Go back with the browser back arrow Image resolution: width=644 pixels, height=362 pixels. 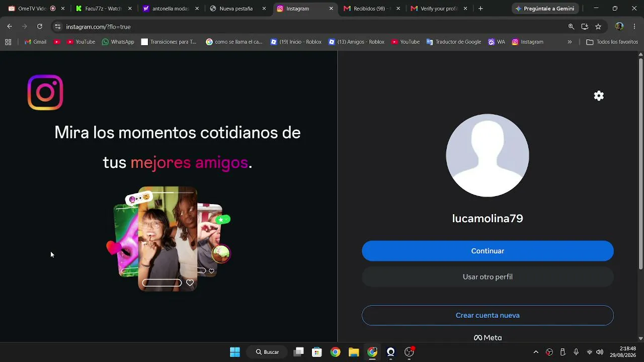tap(10, 27)
